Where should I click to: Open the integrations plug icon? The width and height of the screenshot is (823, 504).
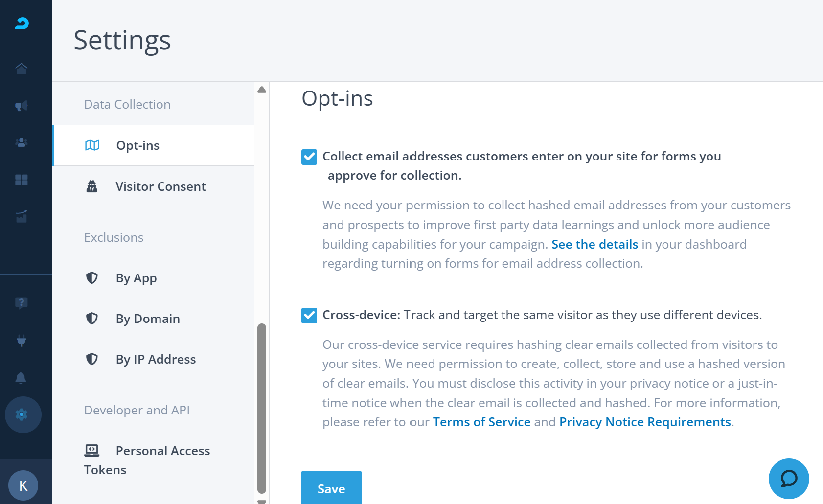tap(21, 340)
